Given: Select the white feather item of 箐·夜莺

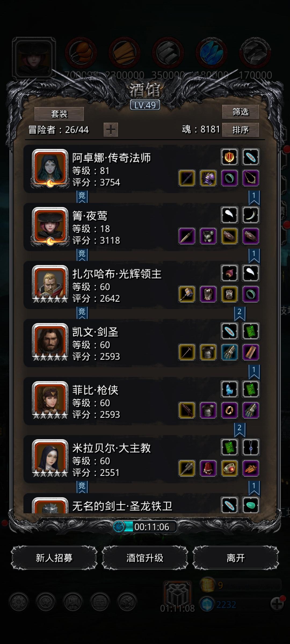Looking at the screenshot, I should click(x=229, y=215).
